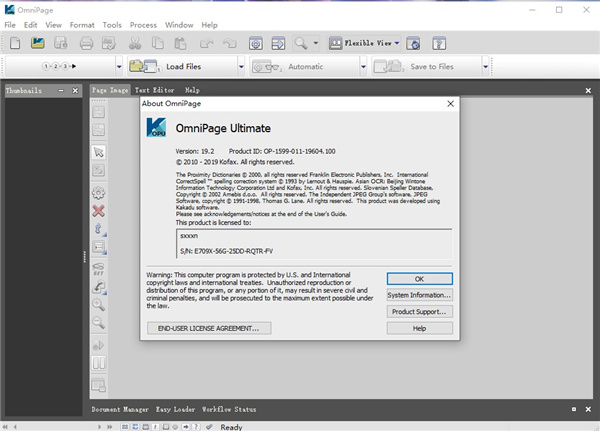Image resolution: width=600 pixels, height=431 pixels.
Task: Expand the Automatic dropdown arrow
Action: coord(363,67)
